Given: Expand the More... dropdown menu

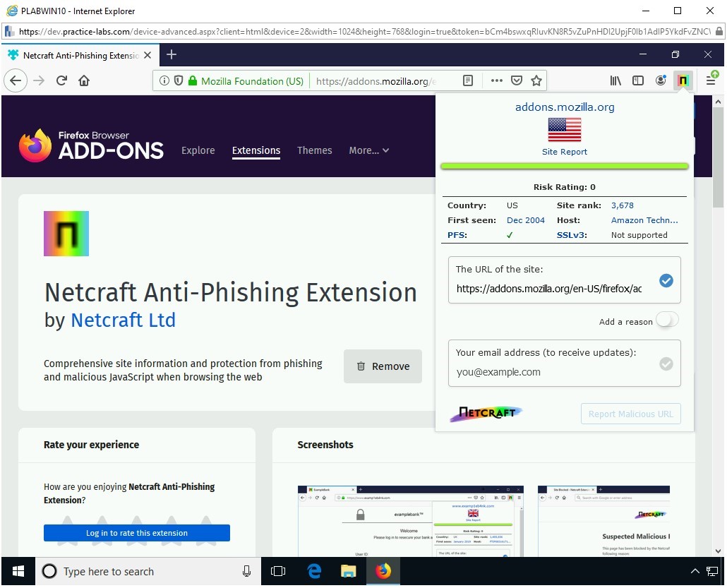Looking at the screenshot, I should pyautogui.click(x=368, y=150).
